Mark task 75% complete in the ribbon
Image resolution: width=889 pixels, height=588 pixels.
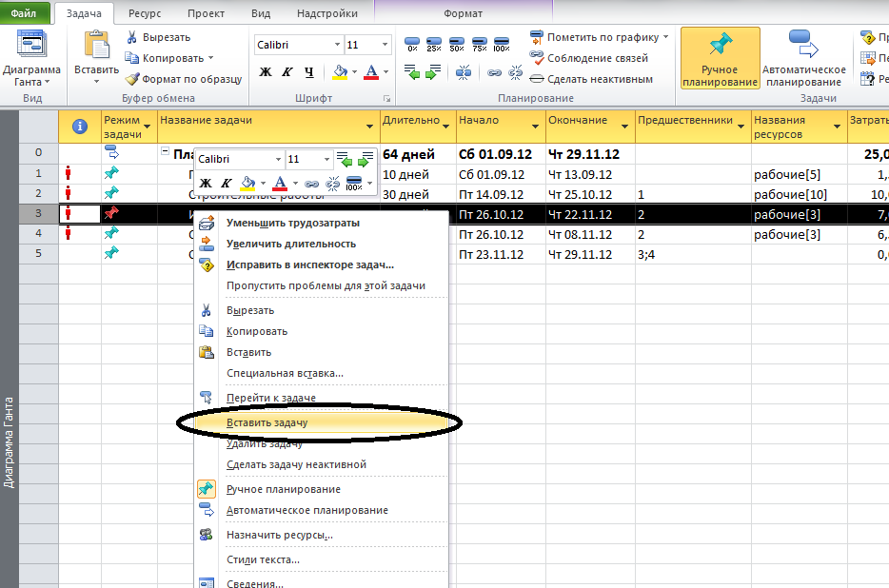[x=479, y=44]
